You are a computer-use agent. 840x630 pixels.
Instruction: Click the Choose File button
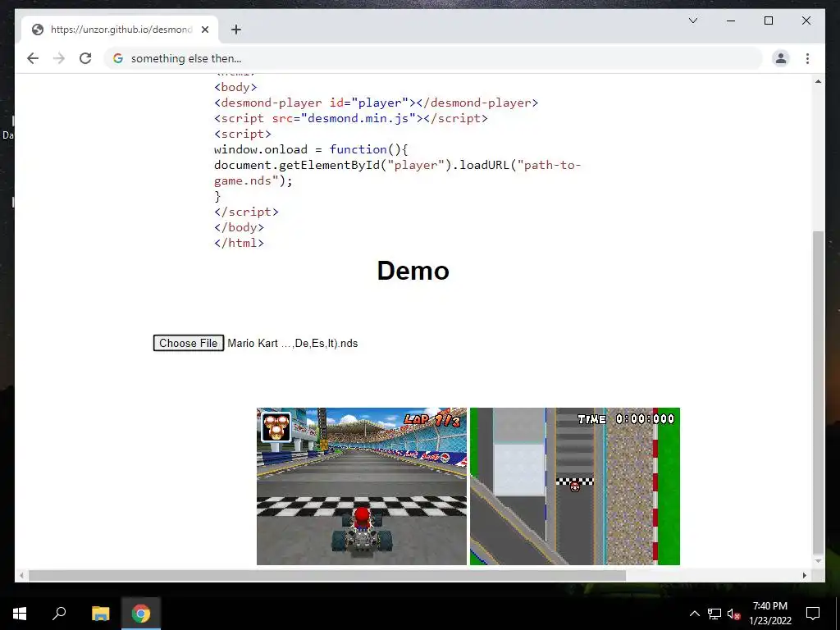(x=188, y=344)
